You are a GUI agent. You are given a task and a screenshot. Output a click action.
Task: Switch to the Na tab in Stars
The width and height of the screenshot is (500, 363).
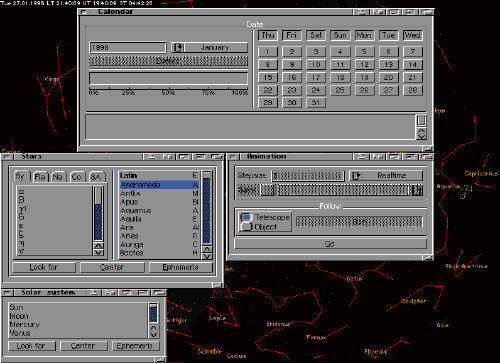tap(58, 177)
